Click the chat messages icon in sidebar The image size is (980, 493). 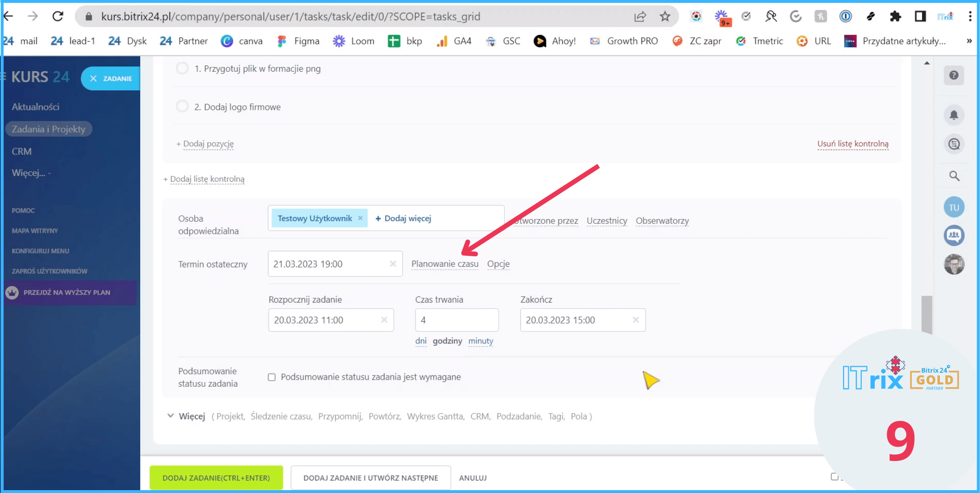pyautogui.click(x=954, y=144)
